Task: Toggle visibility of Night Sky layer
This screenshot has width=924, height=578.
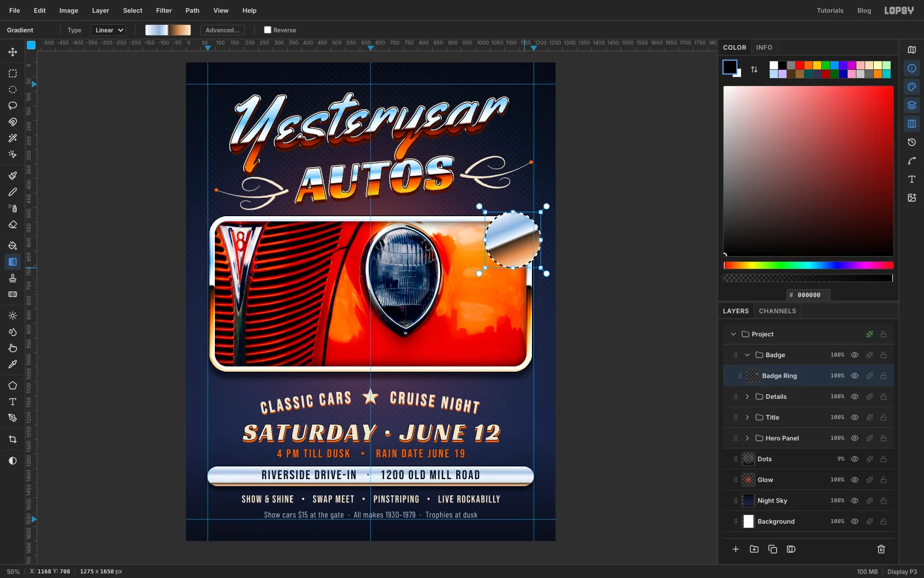Action: 855,501
